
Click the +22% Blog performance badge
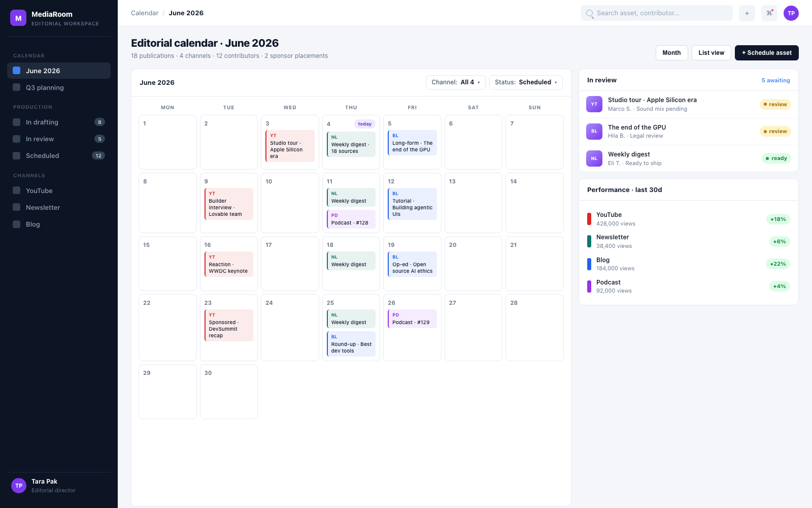777,264
